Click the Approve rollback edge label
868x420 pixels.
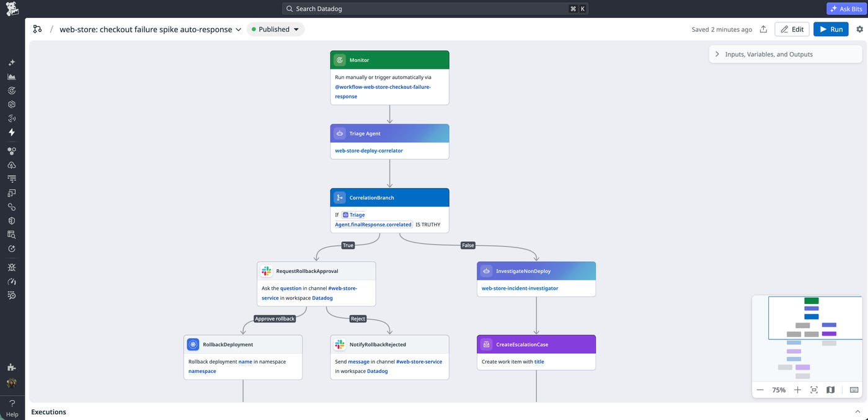coord(275,318)
